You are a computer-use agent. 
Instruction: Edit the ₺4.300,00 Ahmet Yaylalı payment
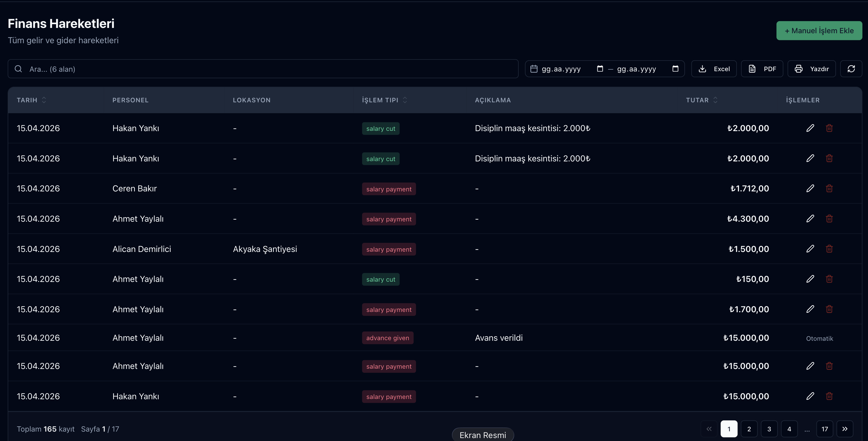coord(810,218)
